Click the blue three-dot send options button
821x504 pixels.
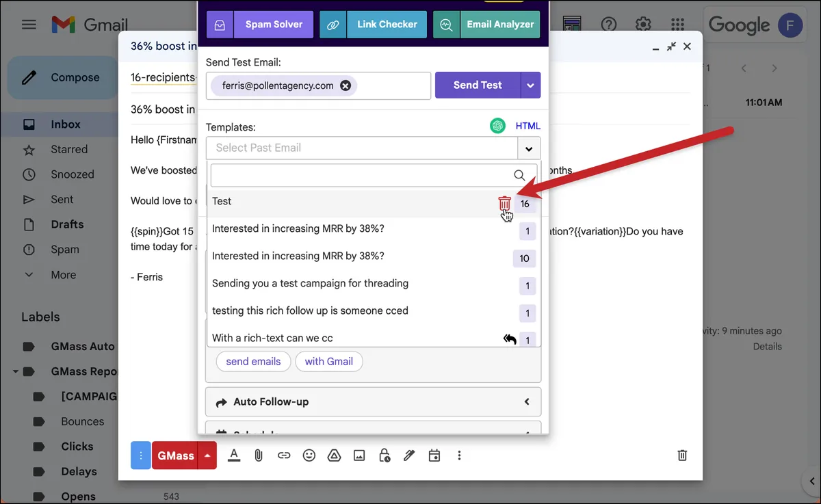click(140, 455)
